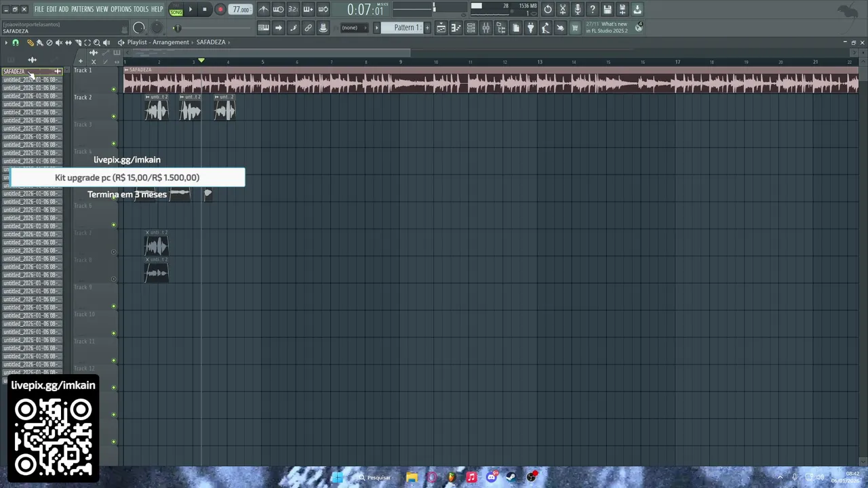The image size is (868, 488).
Task: Open the tempo tapper icon
Action: [545, 28]
